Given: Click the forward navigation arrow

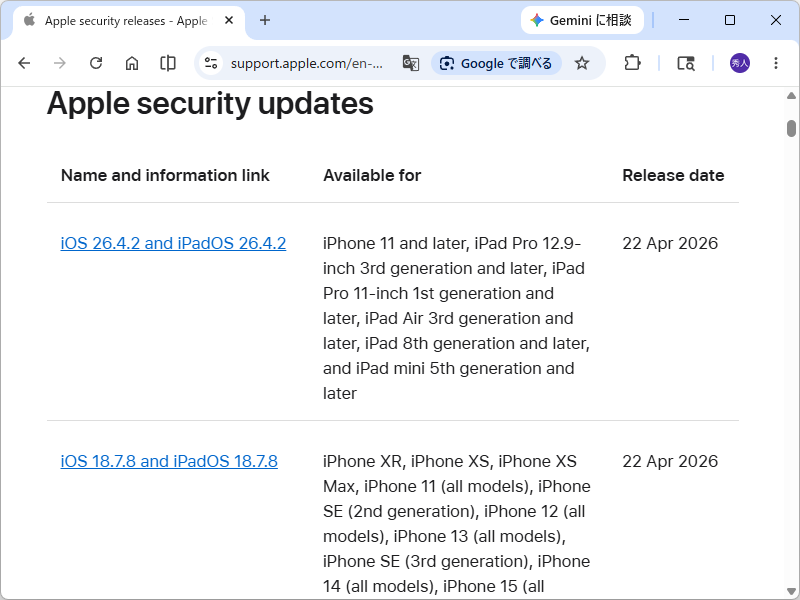Looking at the screenshot, I should click(x=60, y=63).
